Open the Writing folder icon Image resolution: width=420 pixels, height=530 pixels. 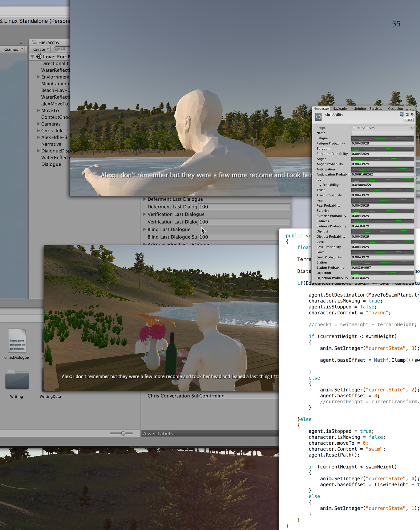pos(17,380)
